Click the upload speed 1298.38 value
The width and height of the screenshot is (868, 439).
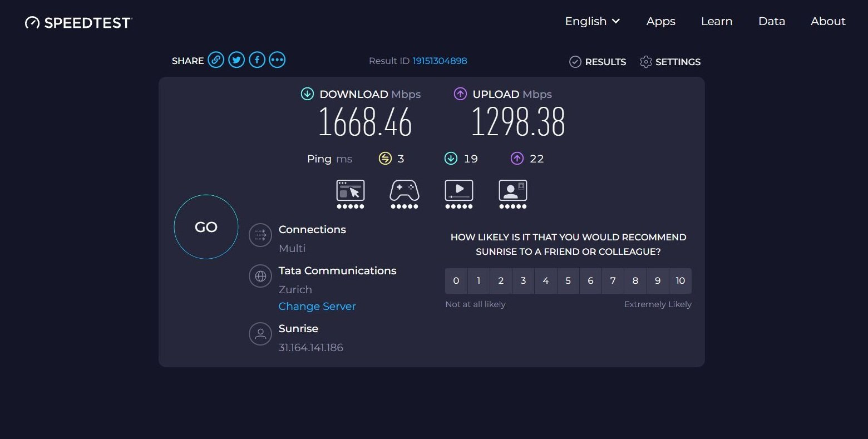click(518, 122)
